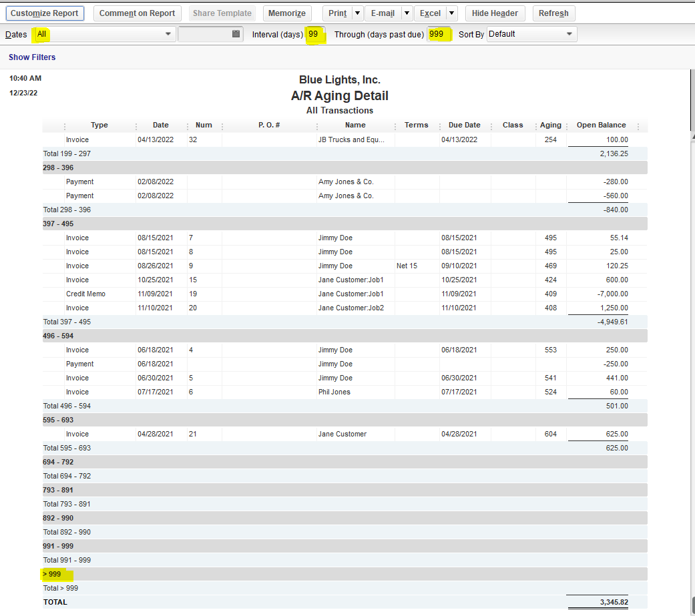Show Filters link
The width and height of the screenshot is (695, 616).
click(32, 57)
